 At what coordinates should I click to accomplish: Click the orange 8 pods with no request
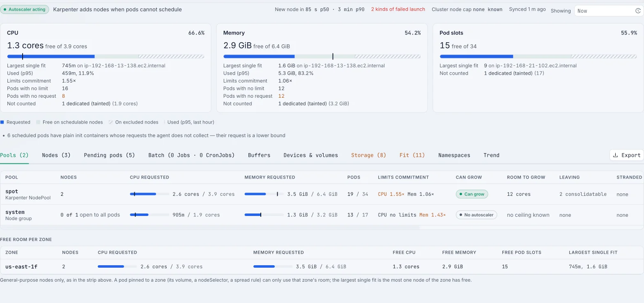[x=64, y=96]
